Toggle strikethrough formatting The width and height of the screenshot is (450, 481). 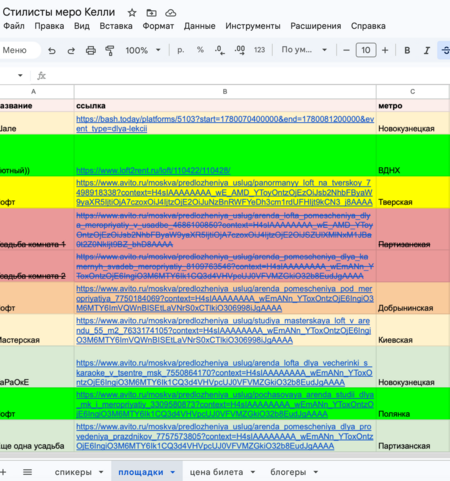coord(445,50)
